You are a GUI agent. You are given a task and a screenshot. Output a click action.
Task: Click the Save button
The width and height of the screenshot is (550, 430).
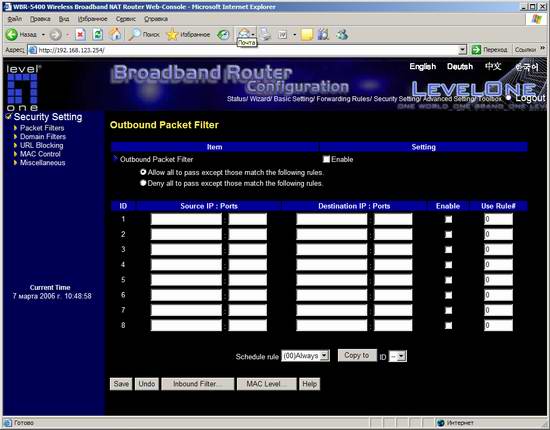[x=121, y=384]
